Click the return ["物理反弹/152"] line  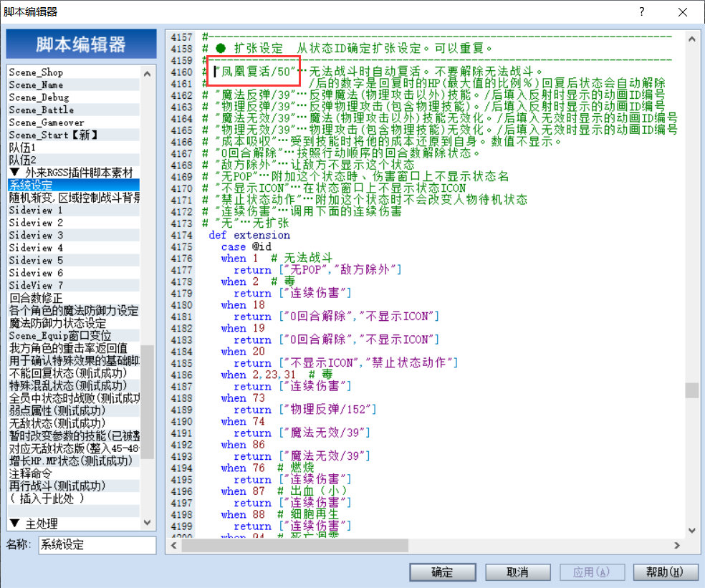pyautogui.click(x=305, y=410)
